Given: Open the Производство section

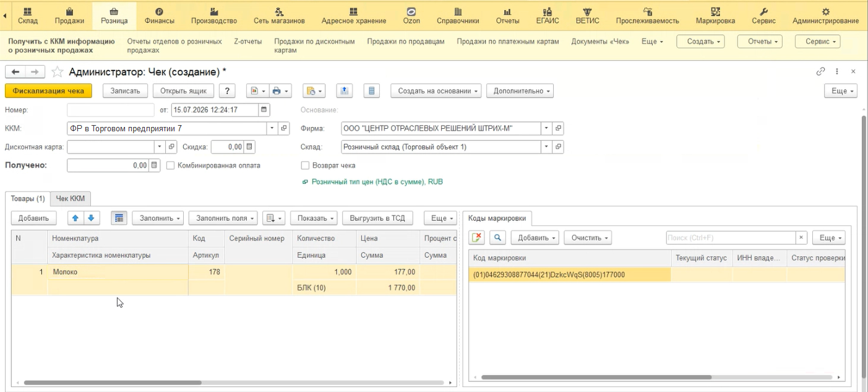Looking at the screenshot, I should (214, 16).
